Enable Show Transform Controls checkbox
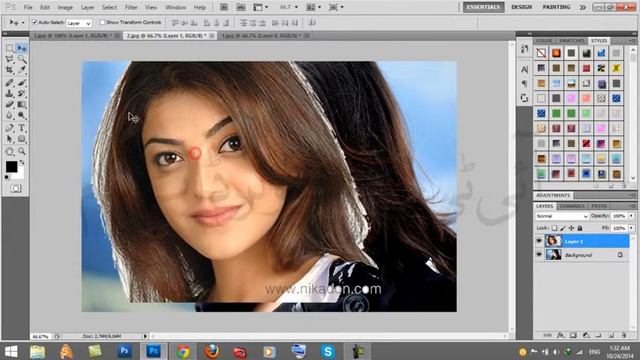This screenshot has height=360, width=640. (102, 22)
